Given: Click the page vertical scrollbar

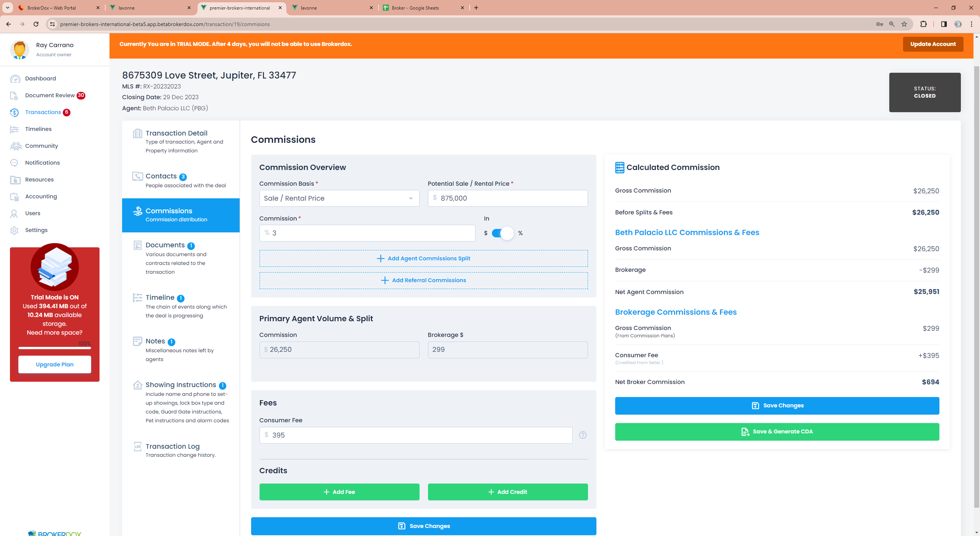Looking at the screenshot, I should tap(976, 286).
